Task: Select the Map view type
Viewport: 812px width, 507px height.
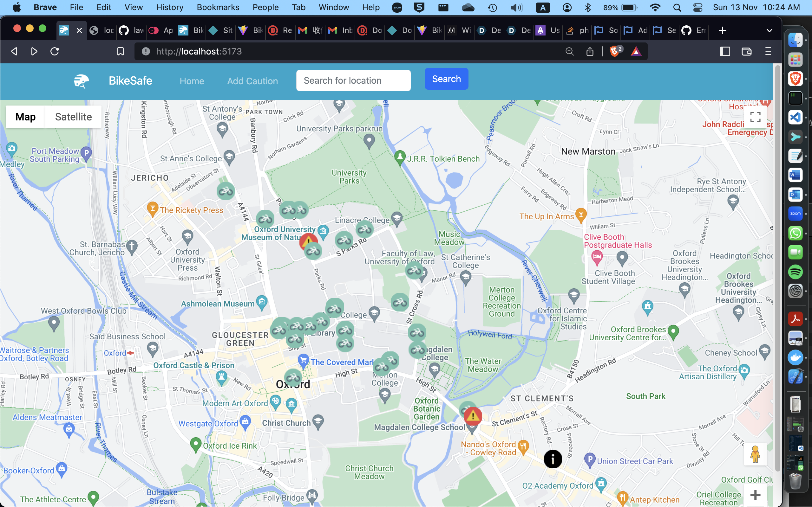Action: pyautogui.click(x=25, y=117)
